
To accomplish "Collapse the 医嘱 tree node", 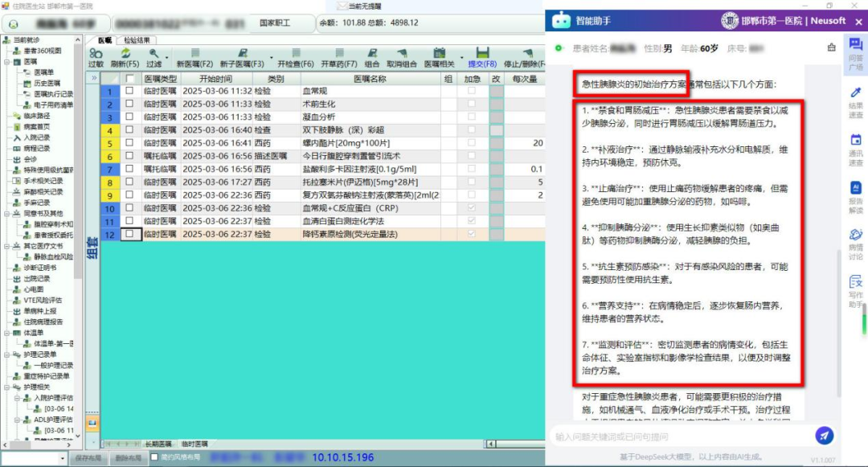I will (7, 61).
